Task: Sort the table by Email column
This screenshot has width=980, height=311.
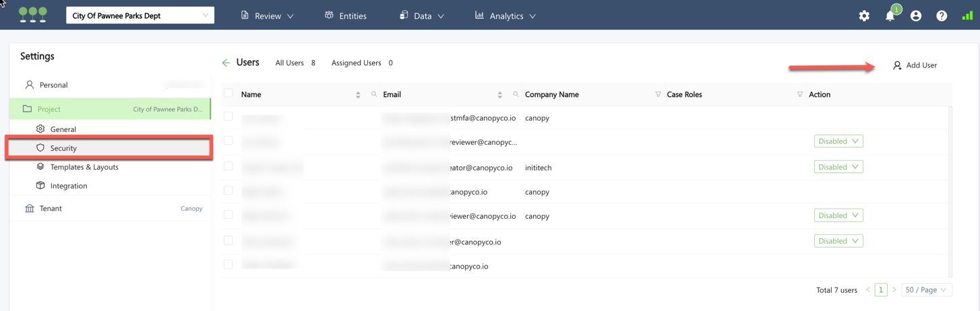Action: tap(499, 95)
